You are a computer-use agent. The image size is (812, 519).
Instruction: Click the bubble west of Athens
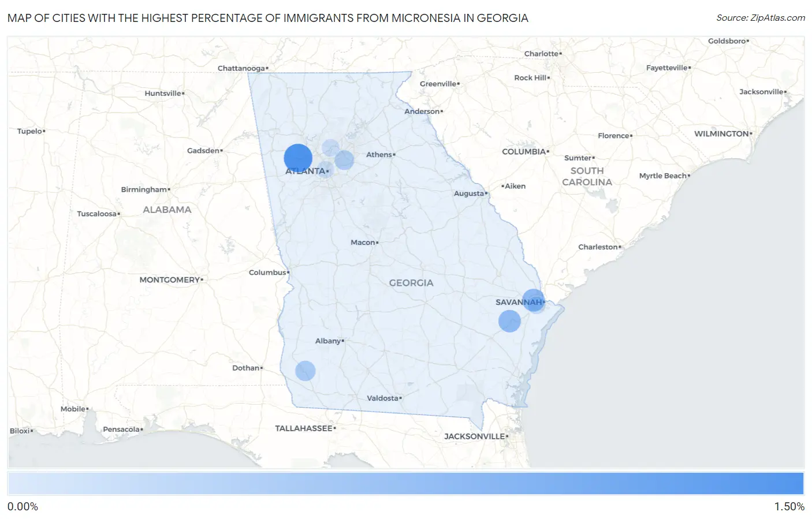pyautogui.click(x=344, y=160)
